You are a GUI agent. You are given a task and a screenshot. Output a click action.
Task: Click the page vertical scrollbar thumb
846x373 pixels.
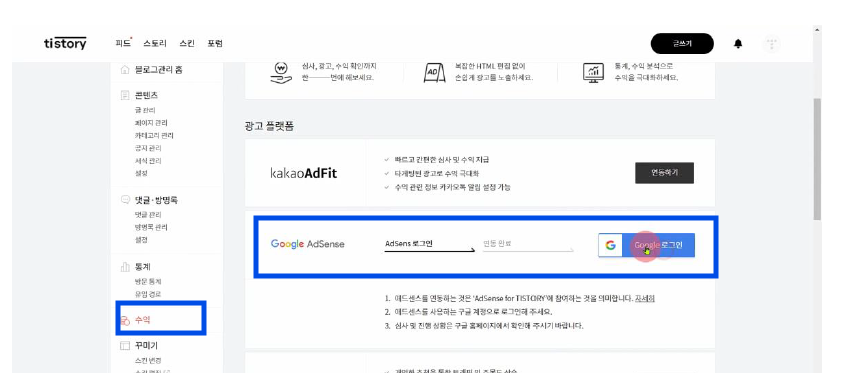click(817, 159)
